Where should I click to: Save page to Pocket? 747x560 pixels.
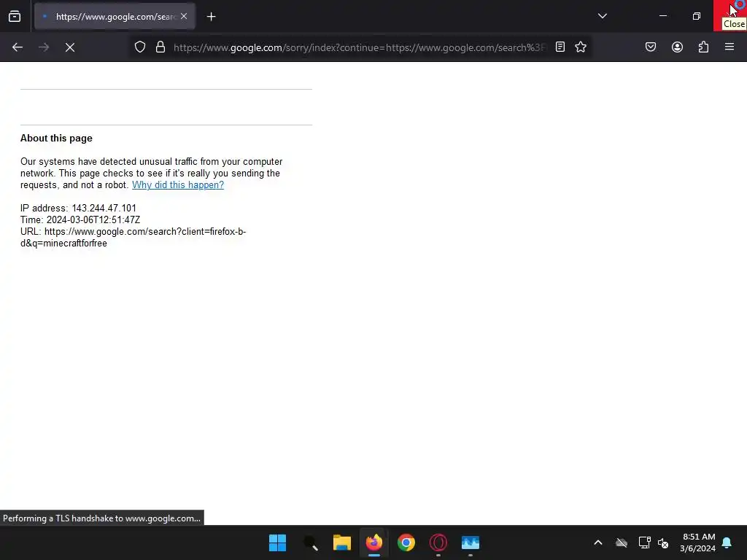point(651,47)
